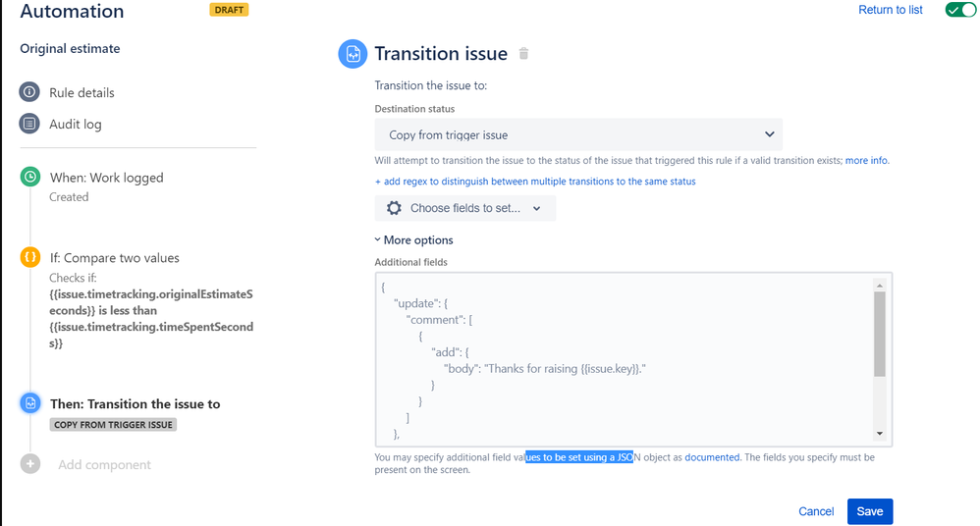Click the Additional fields scrollbar thumb
This screenshot has height=526, width=980.
(880, 335)
